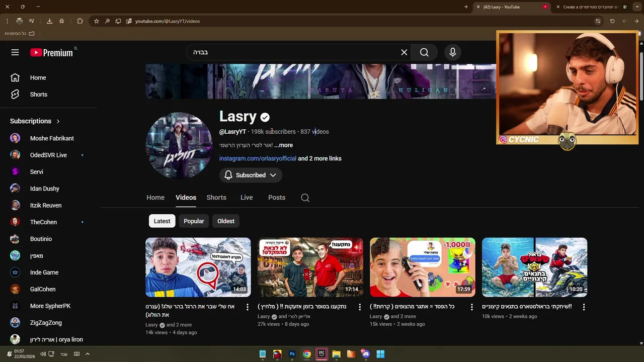Open Chrome three-dot menu

point(7,21)
